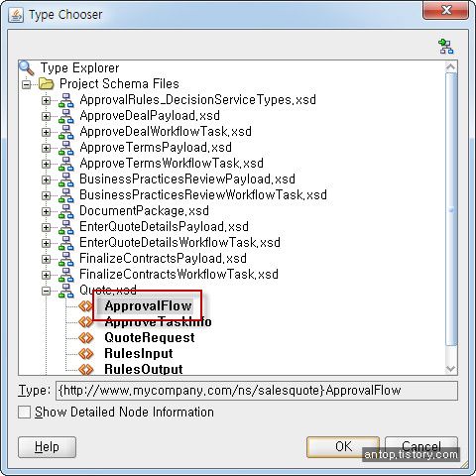This screenshot has width=476, height=476.
Task: Select the RulesOutput element
Action: (144, 369)
